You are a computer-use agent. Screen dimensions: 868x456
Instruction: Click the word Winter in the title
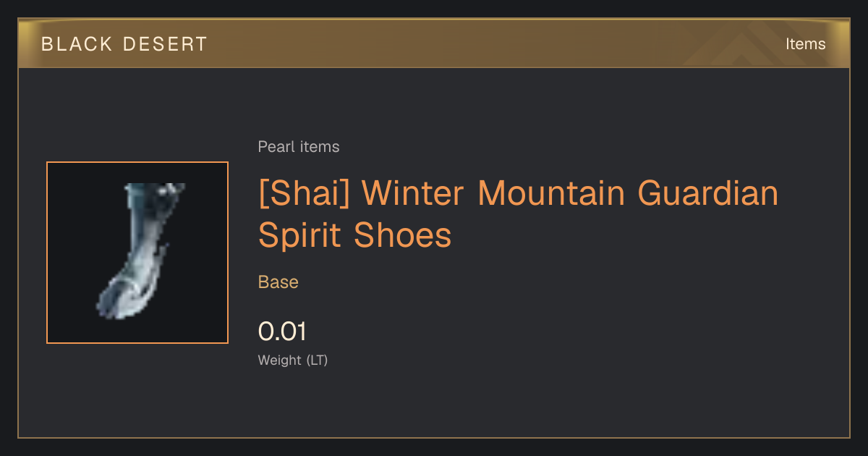[414, 193]
